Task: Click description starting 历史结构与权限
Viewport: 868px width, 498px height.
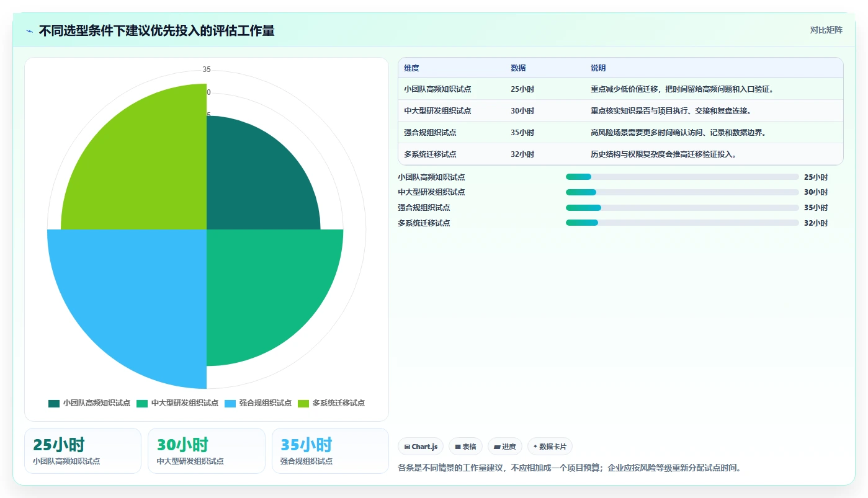Action: pos(663,154)
